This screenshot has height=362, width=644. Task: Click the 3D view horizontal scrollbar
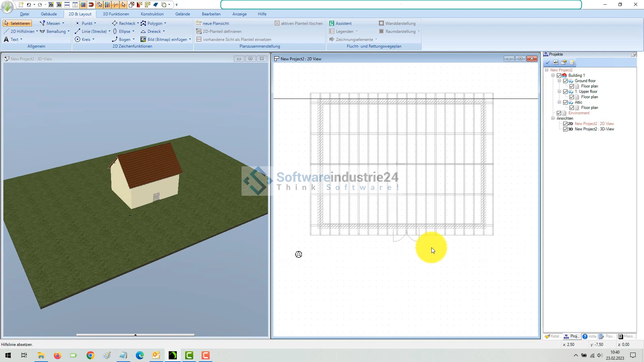click(x=135, y=335)
